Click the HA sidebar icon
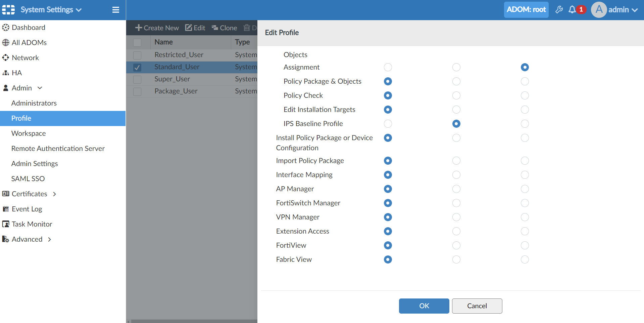The width and height of the screenshot is (644, 323). tap(6, 73)
